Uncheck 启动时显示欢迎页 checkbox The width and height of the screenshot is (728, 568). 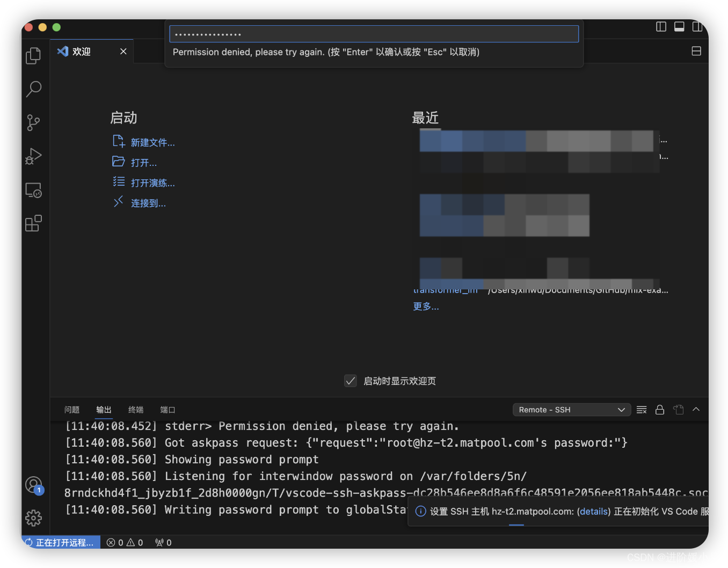[351, 381]
